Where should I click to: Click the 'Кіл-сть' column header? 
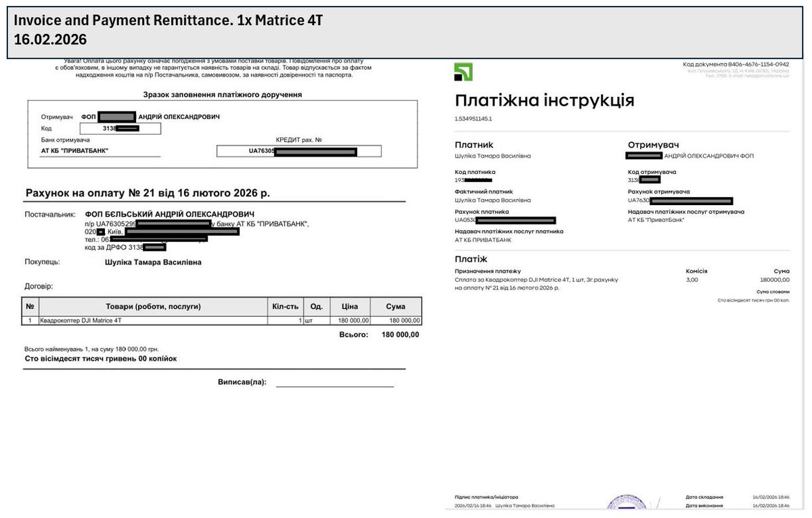[284, 307]
